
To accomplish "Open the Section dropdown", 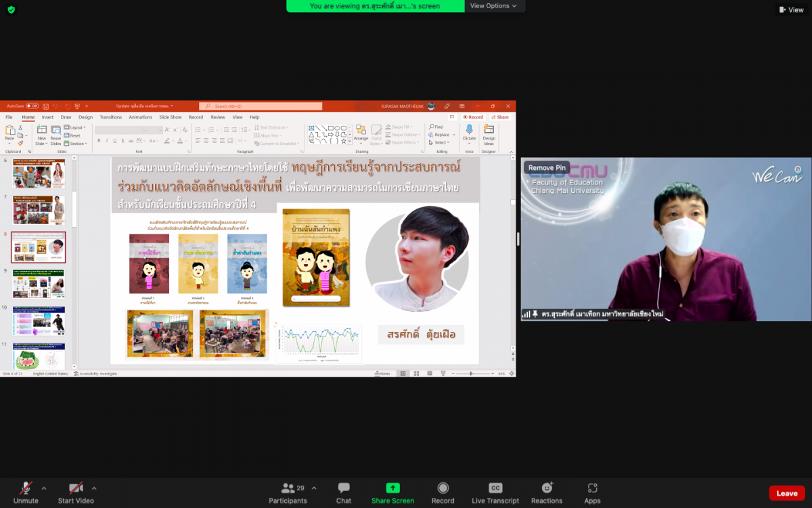I will click(x=75, y=144).
